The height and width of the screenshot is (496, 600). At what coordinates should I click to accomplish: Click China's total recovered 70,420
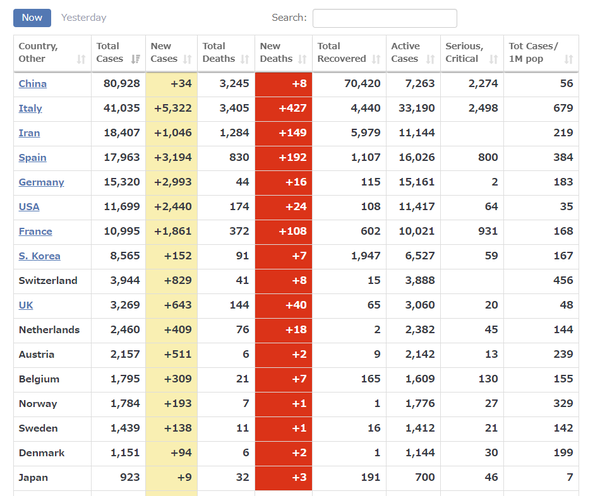(x=362, y=84)
